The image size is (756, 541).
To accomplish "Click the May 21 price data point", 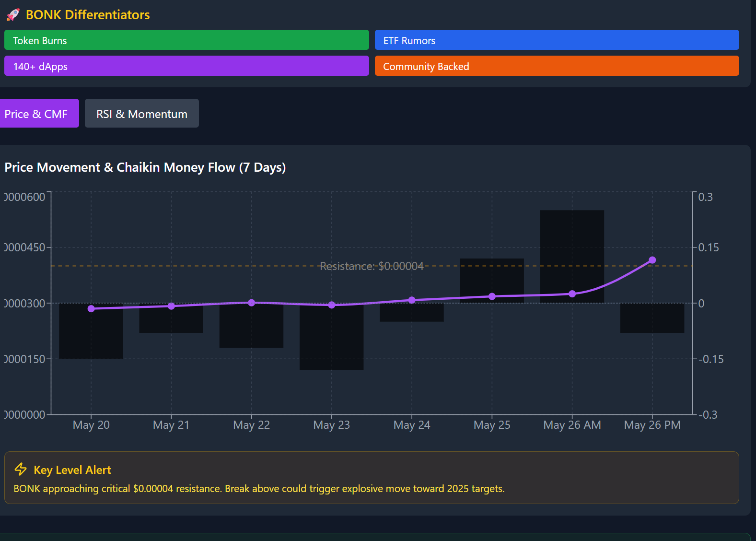I will pyautogui.click(x=171, y=306).
